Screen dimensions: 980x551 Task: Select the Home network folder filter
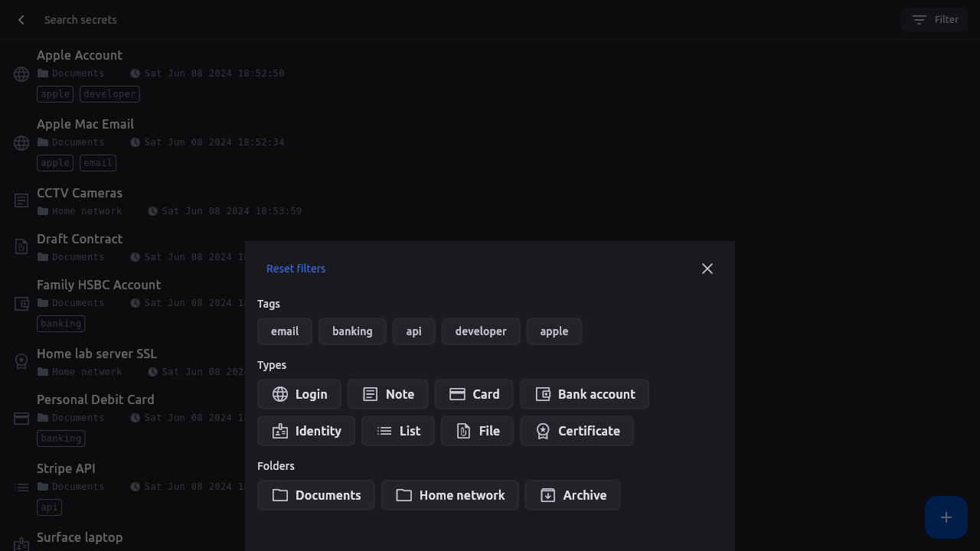click(449, 495)
